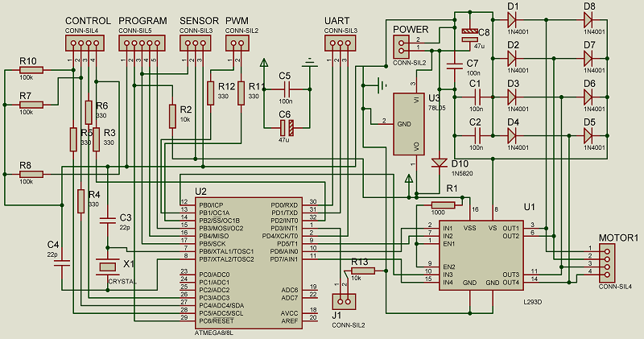Select the R12 330 resistor symbol
The image size is (644, 339).
click(x=211, y=93)
